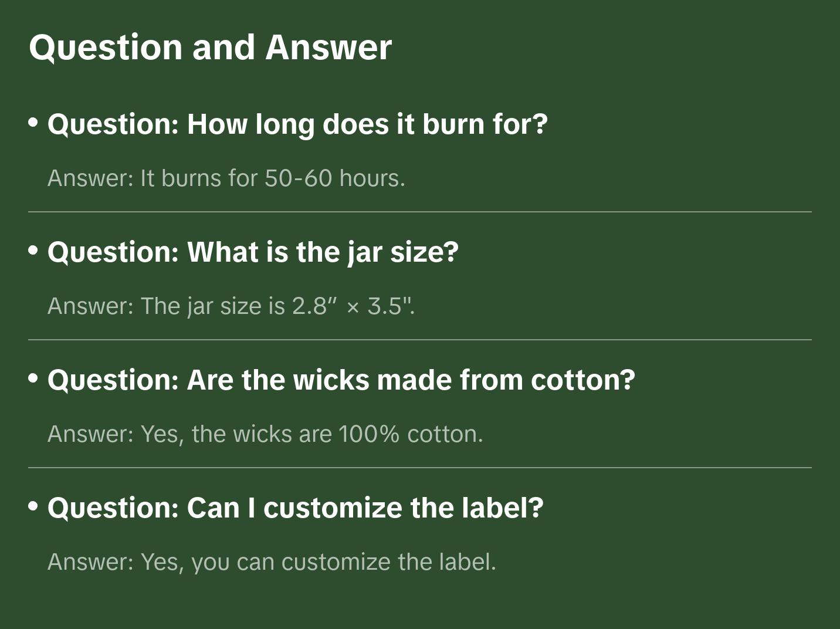
Task: Click the bullet next to the customize label question
Action: tap(33, 506)
